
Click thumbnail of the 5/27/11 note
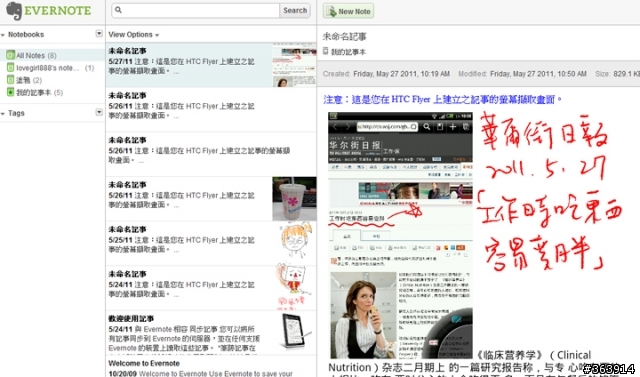(294, 65)
